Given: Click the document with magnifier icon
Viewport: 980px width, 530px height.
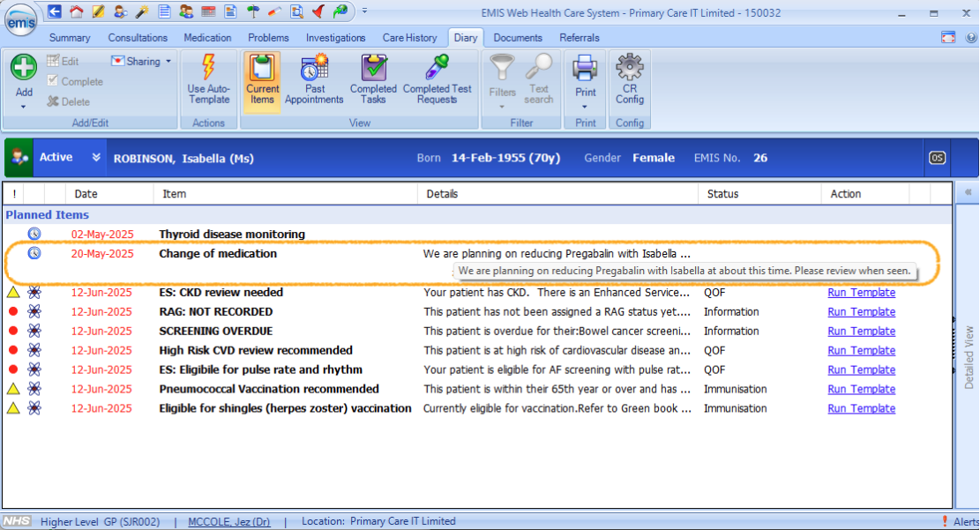Looking at the screenshot, I should tap(297, 11).
